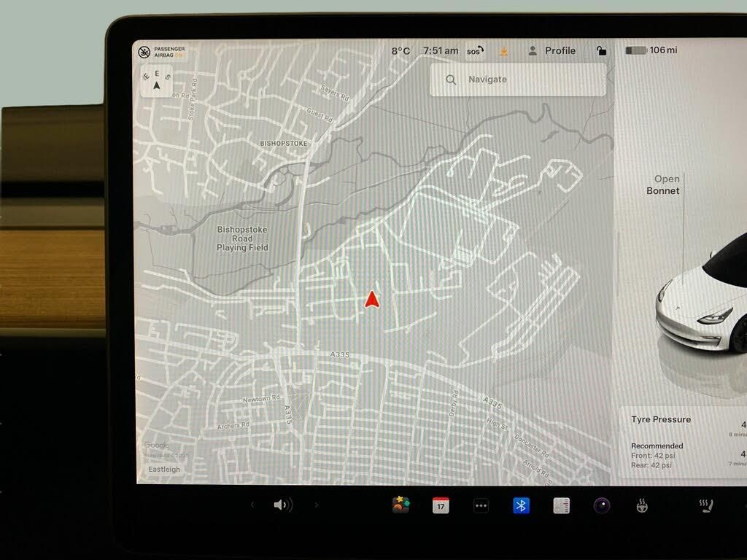Tap the 106 mi range readout
The image size is (747, 560).
pos(663,50)
